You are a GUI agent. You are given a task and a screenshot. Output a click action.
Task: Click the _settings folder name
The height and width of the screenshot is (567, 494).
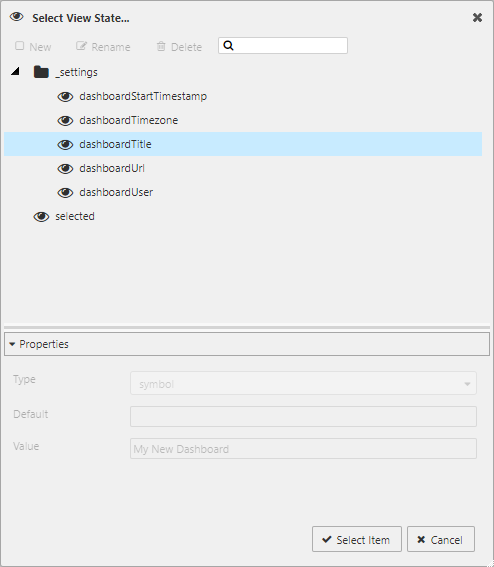click(76, 72)
